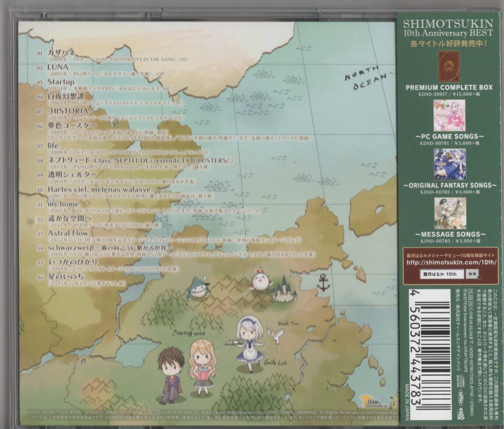504x429 pixels.
Task: Select track 08 ネプトリュード
Action: click(x=140, y=161)
